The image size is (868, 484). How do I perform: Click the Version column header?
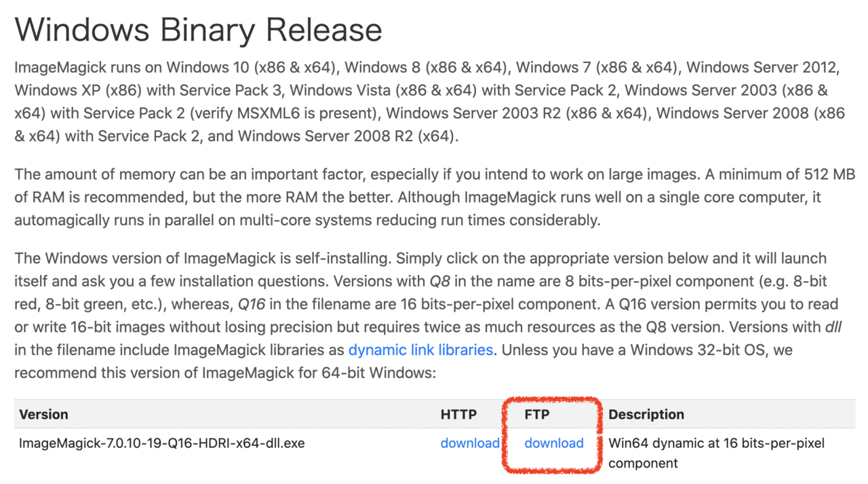click(43, 414)
